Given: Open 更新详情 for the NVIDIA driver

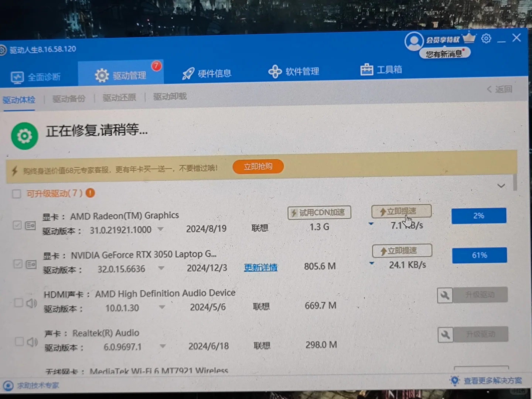Looking at the screenshot, I should (x=260, y=267).
